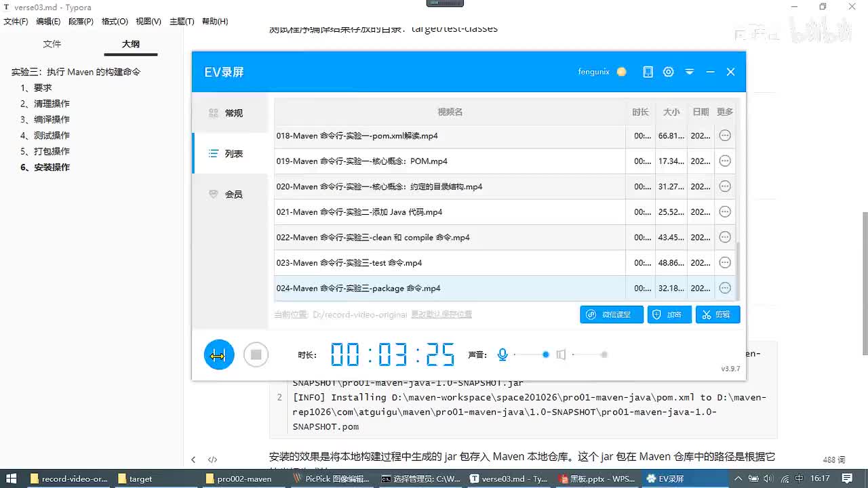Open more options for 018-Maven pom.xml解读.mp4
This screenshot has height=488, width=868.
click(x=725, y=136)
